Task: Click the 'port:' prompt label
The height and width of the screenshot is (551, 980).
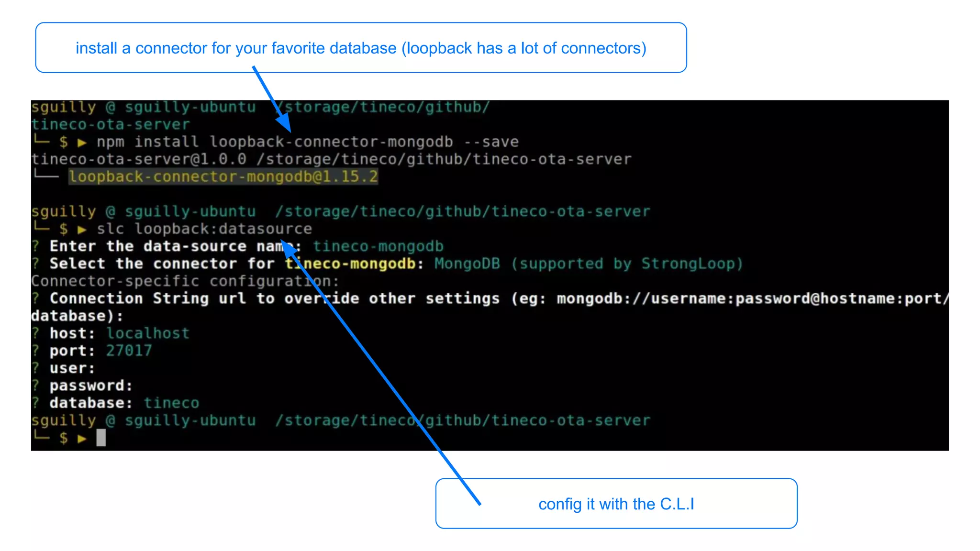Action: (x=72, y=351)
